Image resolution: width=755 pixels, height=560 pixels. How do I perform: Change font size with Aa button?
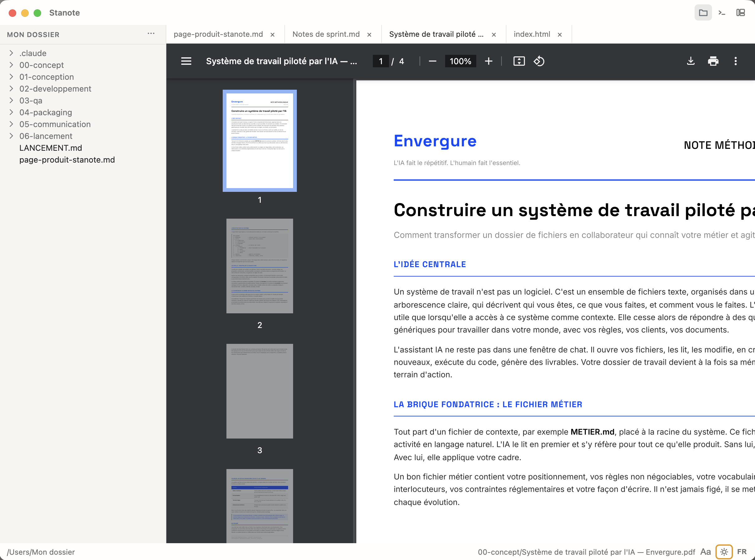(x=705, y=552)
